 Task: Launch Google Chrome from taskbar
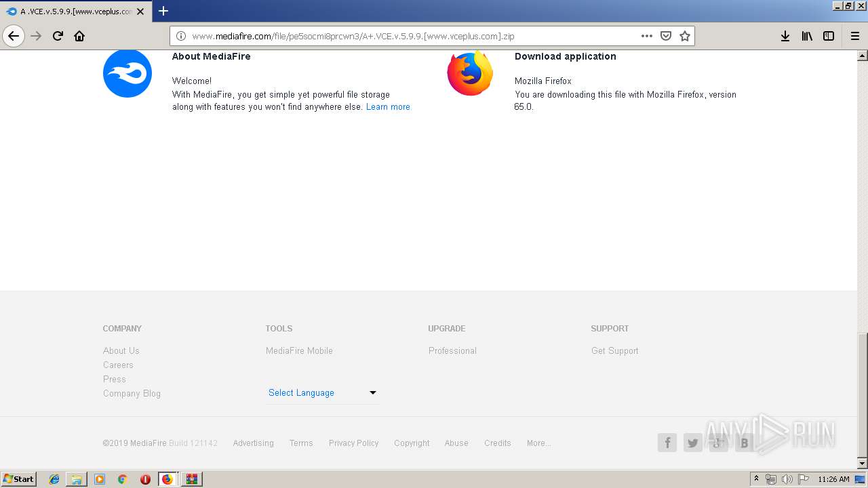pyautogui.click(x=123, y=479)
